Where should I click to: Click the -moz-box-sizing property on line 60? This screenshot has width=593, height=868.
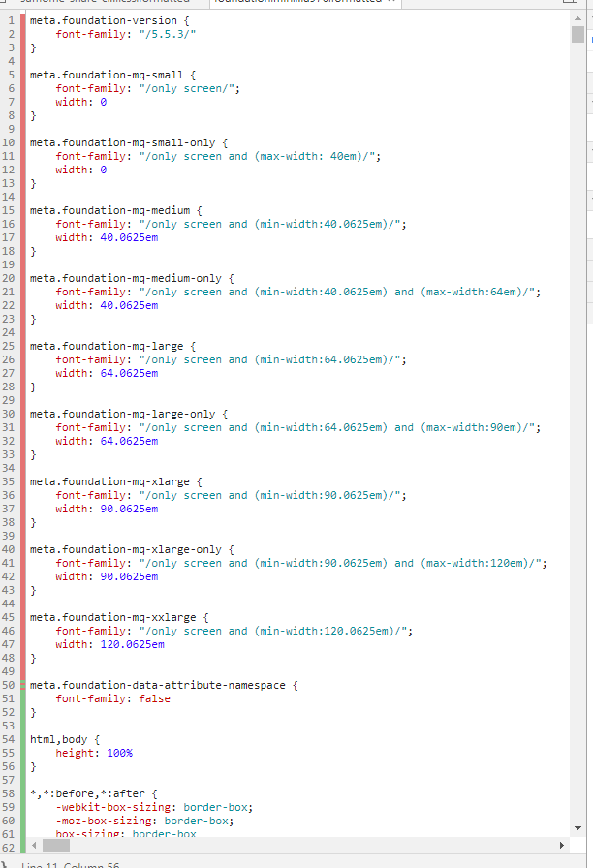[x=104, y=821]
